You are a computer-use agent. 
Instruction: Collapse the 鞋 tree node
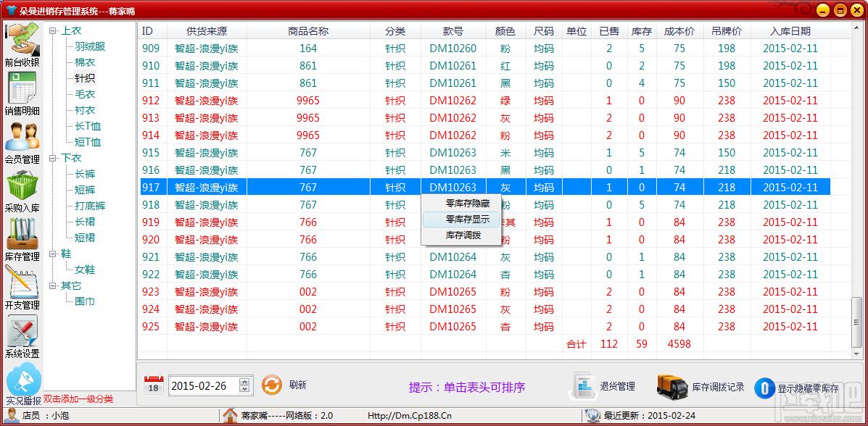(x=53, y=254)
